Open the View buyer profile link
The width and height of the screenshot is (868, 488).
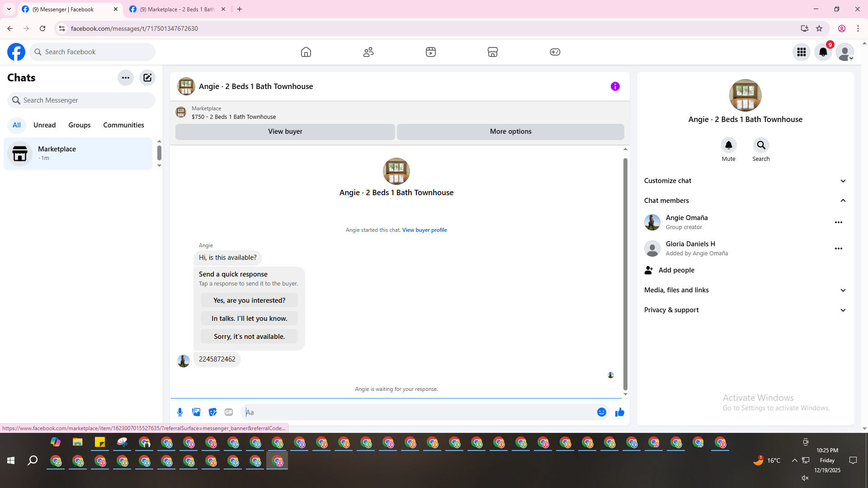click(x=424, y=230)
